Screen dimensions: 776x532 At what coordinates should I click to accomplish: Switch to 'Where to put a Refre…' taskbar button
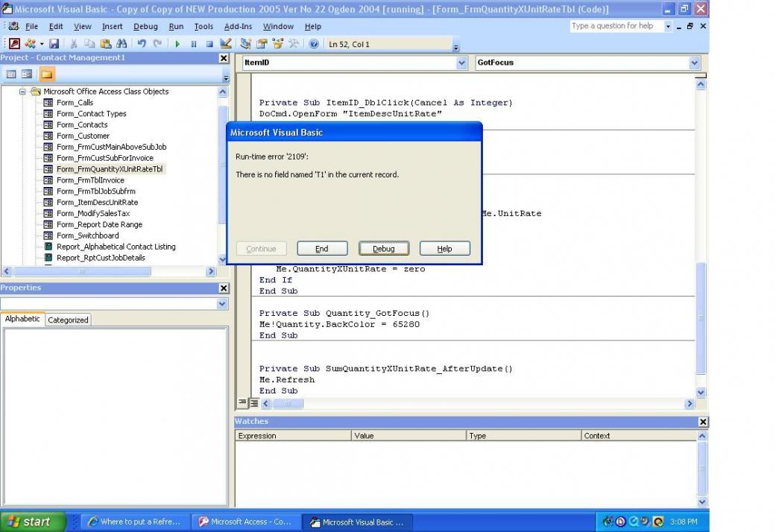pyautogui.click(x=135, y=522)
